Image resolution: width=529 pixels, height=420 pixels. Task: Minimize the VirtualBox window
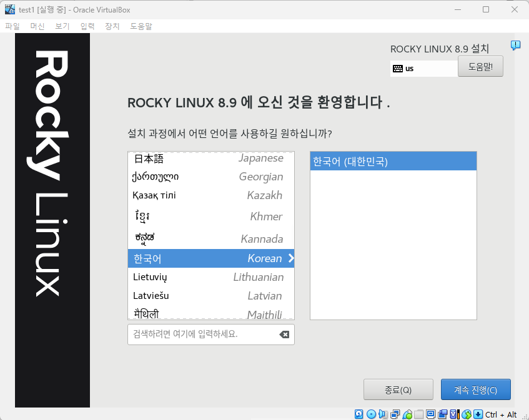point(458,9)
